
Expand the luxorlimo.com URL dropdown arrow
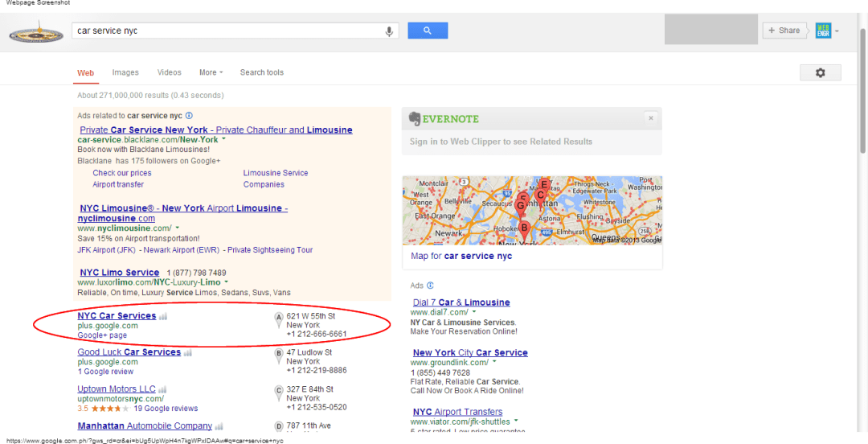(x=227, y=282)
